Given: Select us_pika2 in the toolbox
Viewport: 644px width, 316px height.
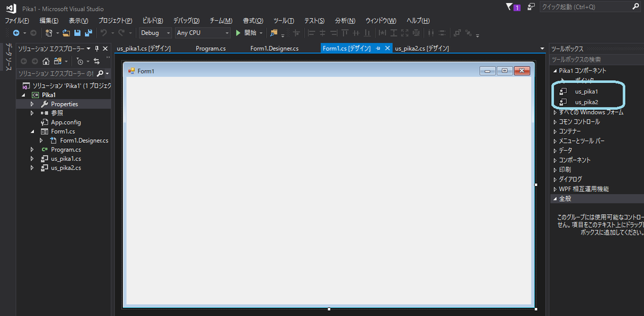Looking at the screenshot, I should point(586,102).
